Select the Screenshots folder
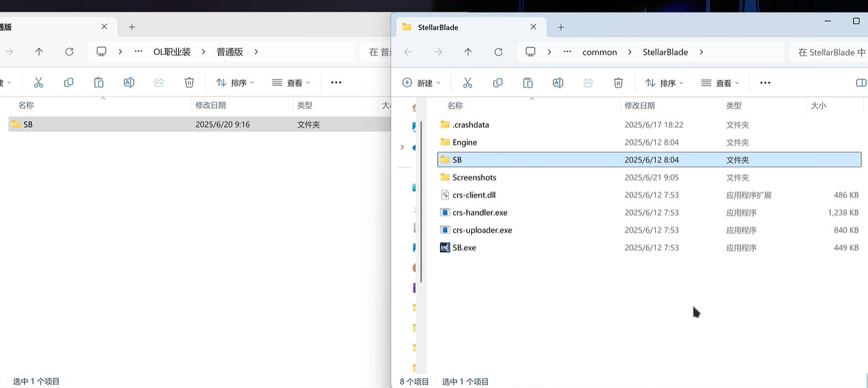The width and height of the screenshot is (868, 388). pyautogui.click(x=474, y=177)
